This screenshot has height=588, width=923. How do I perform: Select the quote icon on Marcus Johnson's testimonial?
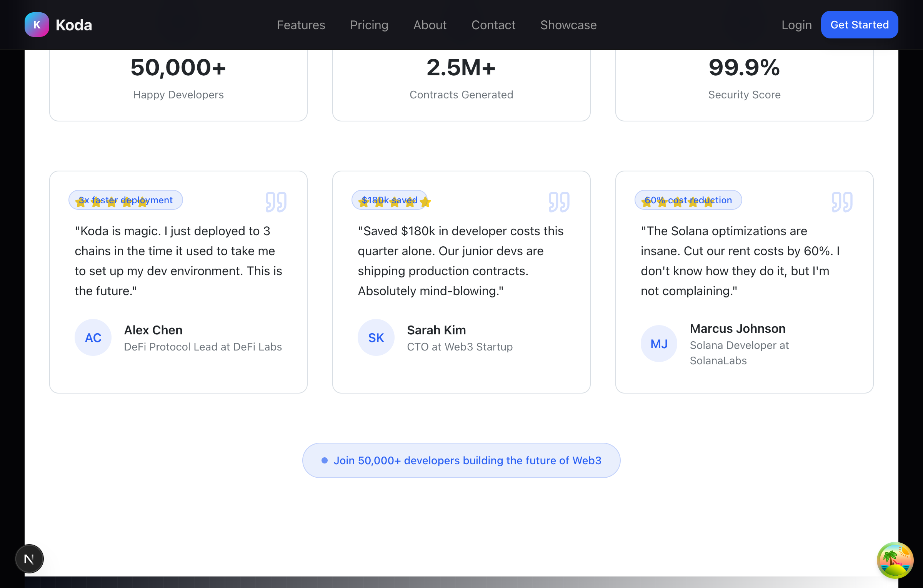(x=842, y=201)
